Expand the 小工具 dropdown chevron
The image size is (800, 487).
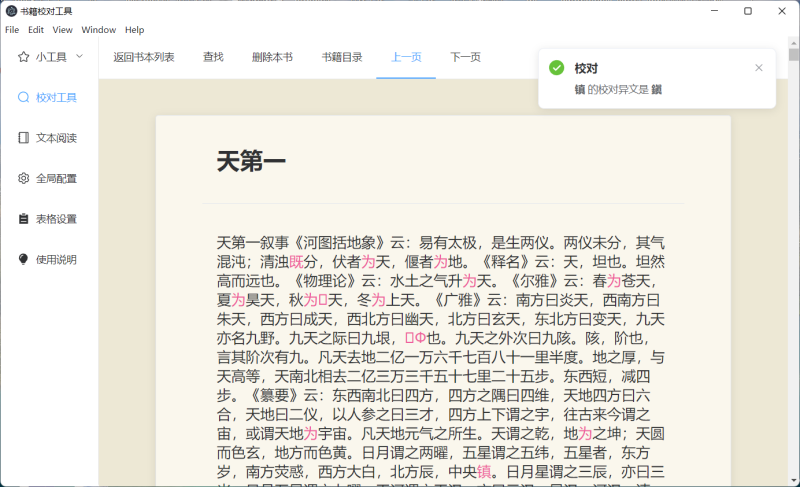point(79,57)
